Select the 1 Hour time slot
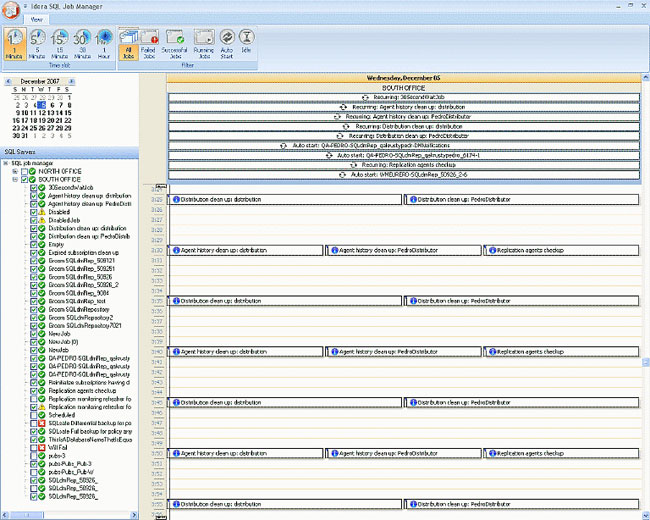The image size is (650, 520). point(104,44)
